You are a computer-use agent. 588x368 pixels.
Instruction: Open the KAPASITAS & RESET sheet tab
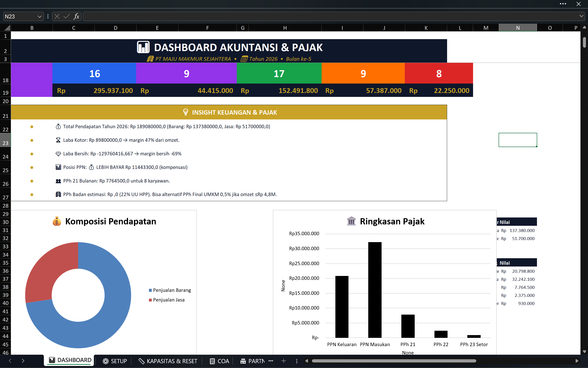[x=168, y=361]
